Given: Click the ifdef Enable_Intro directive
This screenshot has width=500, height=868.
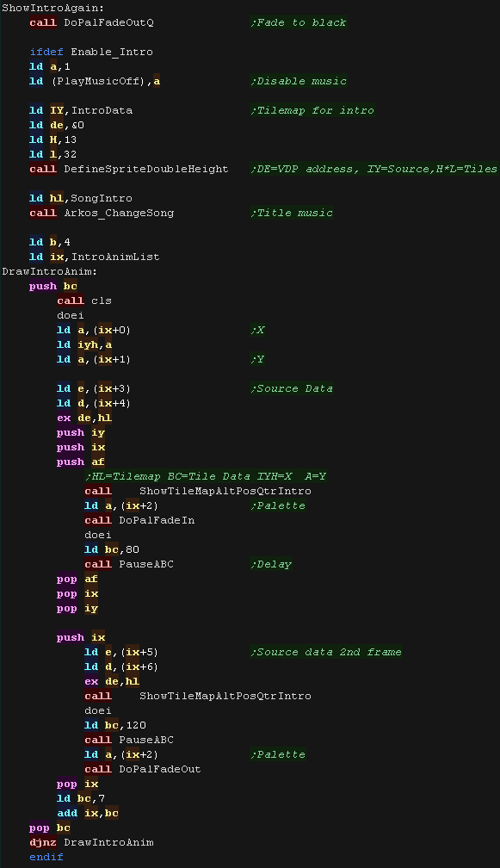Looking at the screenshot, I should click(x=91, y=52).
